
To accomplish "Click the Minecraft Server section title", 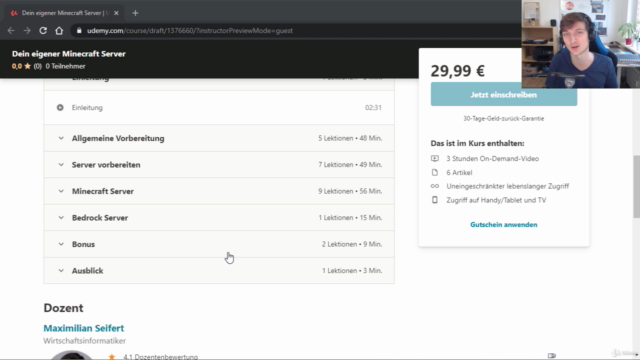I will click(x=103, y=191).
